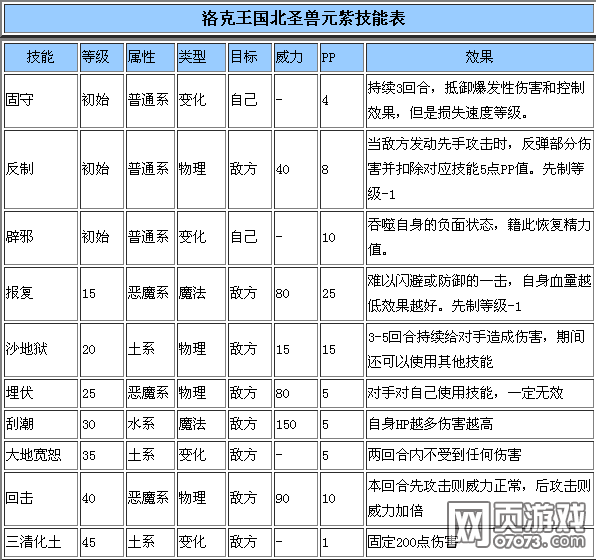Click effect 两回合内不受到任何伤害
The height and width of the screenshot is (560, 596).
(444, 455)
